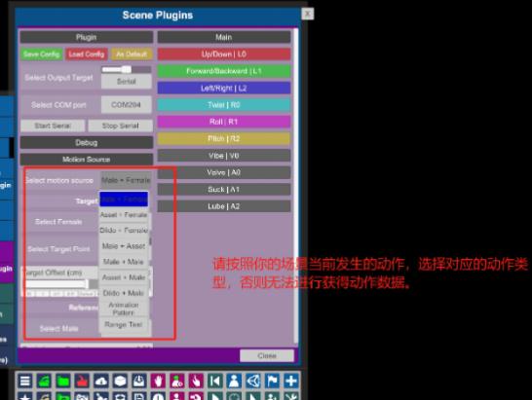Screen dimensions: 532x400
Task: Click the Close button at dialog bottom
Action: [x=267, y=355]
